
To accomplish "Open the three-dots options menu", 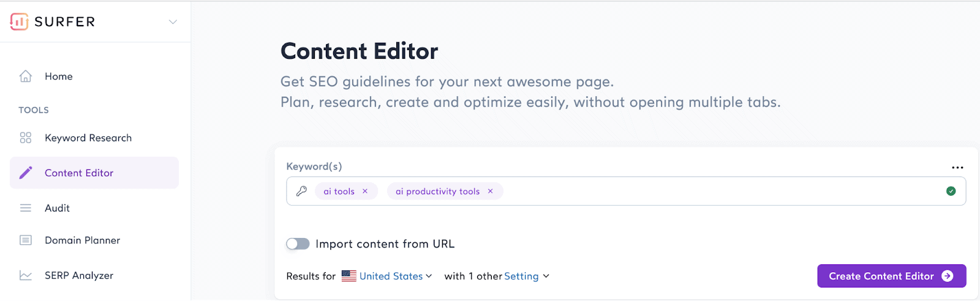I will pyautogui.click(x=957, y=167).
